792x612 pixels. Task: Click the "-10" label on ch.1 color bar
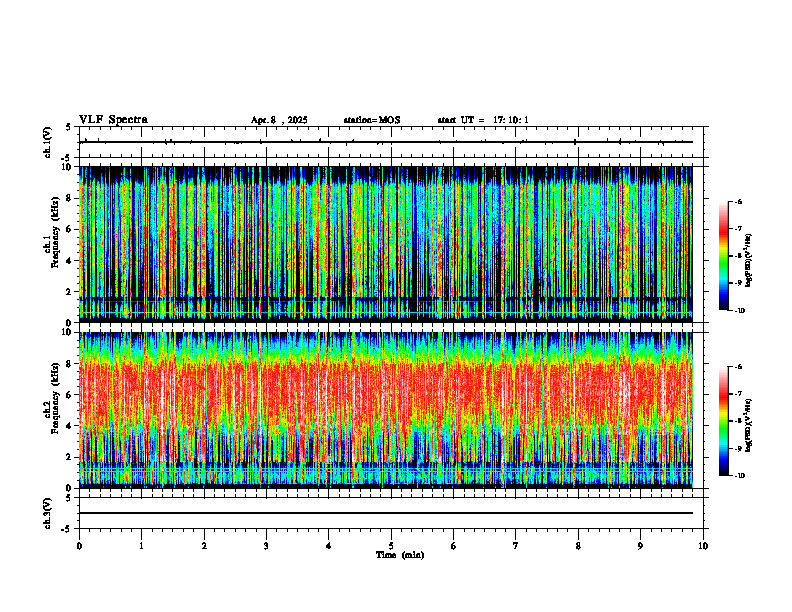tap(739, 311)
